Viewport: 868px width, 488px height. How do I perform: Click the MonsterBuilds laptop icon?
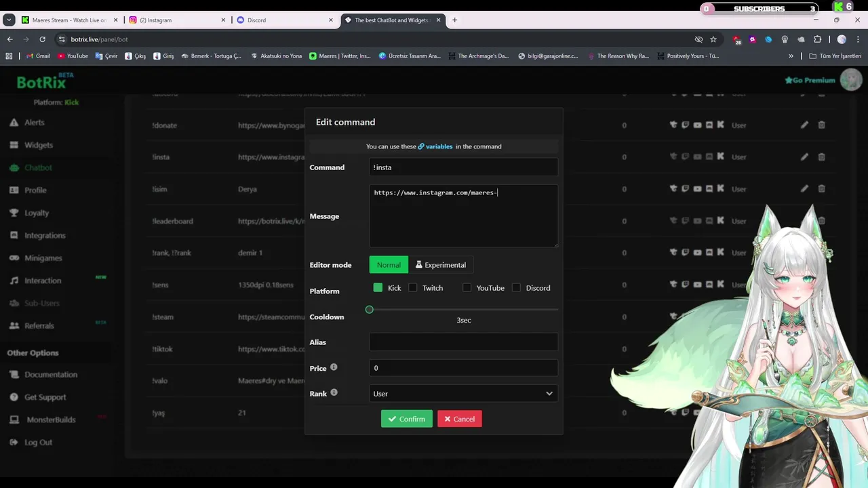14,420
